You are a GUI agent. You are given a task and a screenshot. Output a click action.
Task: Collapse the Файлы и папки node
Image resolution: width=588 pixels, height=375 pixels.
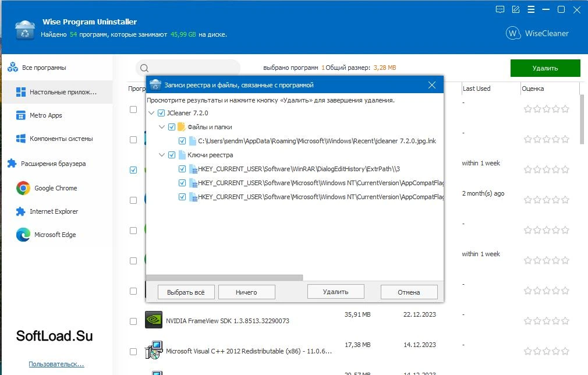[162, 127]
